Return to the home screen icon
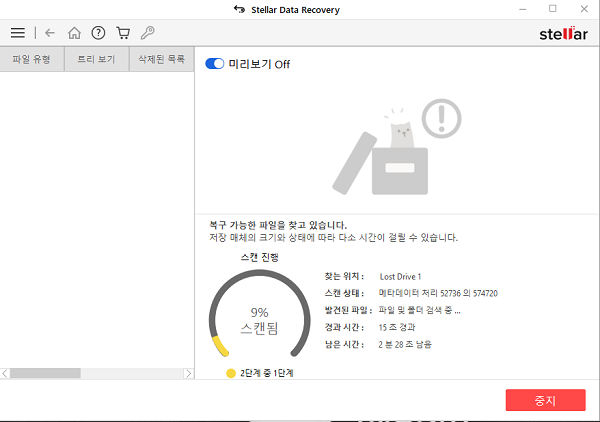 click(x=74, y=33)
